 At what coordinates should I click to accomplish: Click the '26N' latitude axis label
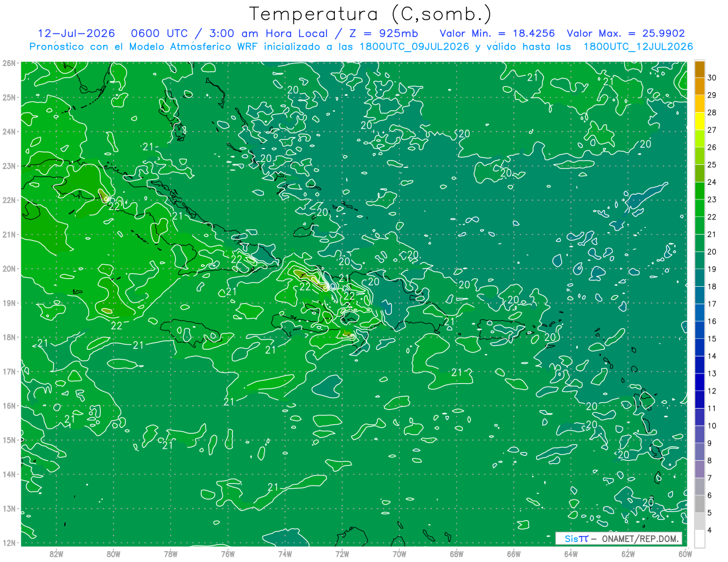(8, 63)
